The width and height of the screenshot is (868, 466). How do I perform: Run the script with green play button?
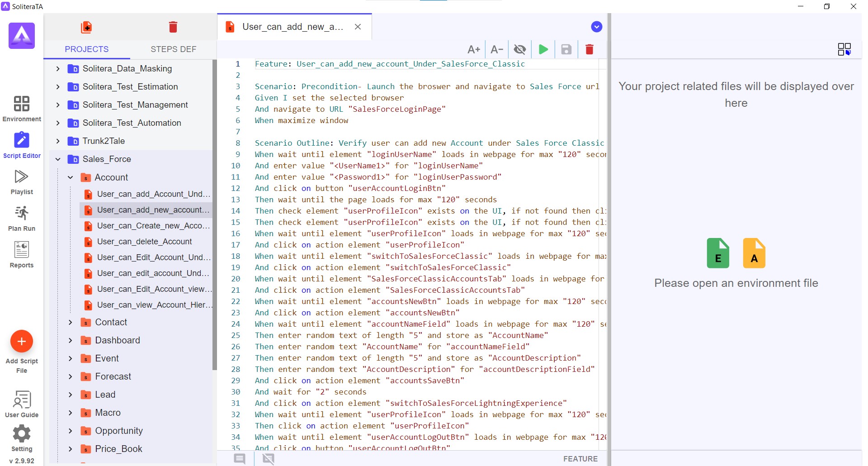point(543,49)
